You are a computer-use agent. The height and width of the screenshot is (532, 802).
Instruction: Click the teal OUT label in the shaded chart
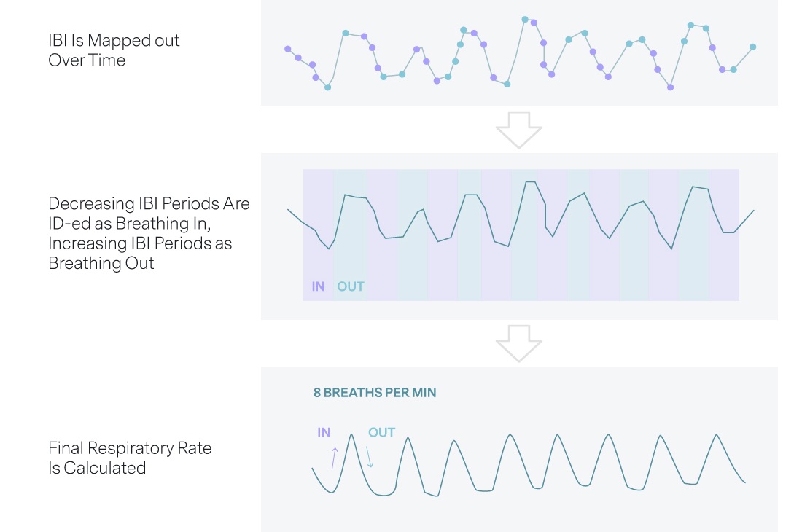pos(351,286)
